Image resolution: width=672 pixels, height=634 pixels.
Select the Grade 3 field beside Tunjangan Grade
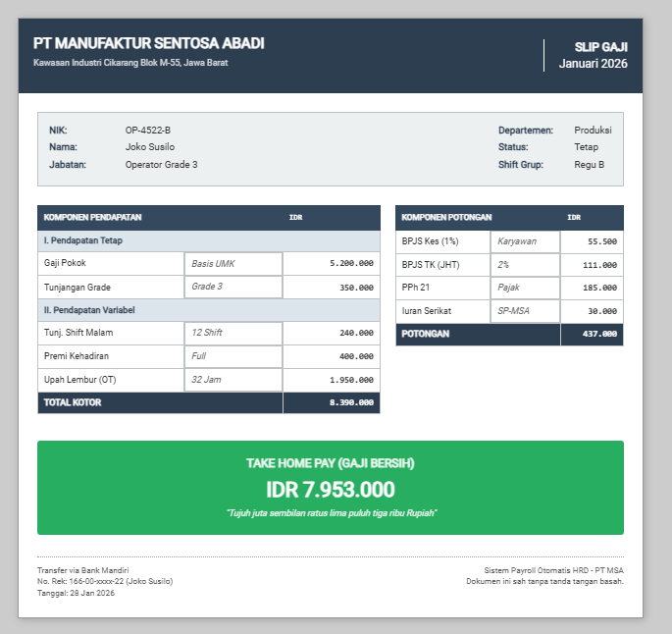[233, 288]
